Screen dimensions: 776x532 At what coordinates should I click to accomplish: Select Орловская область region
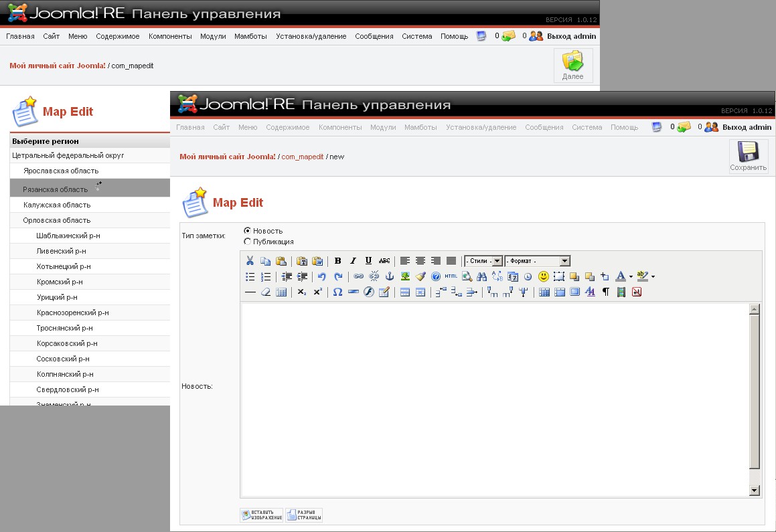pyautogui.click(x=57, y=220)
